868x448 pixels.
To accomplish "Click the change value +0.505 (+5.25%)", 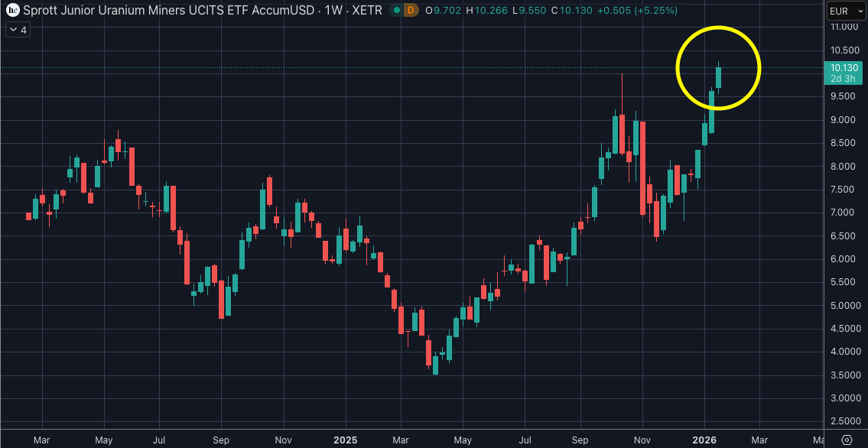I will tap(637, 11).
